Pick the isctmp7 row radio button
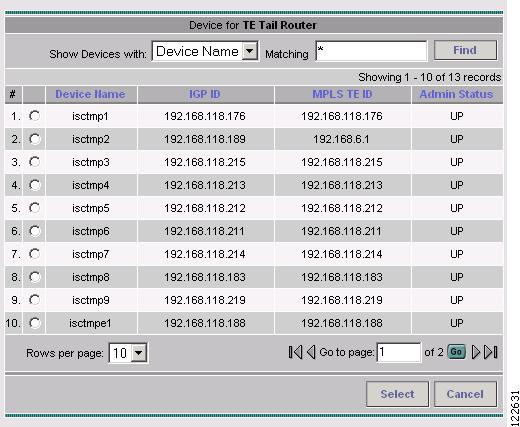Image resolution: width=520 pixels, height=427 pixels. [x=34, y=254]
